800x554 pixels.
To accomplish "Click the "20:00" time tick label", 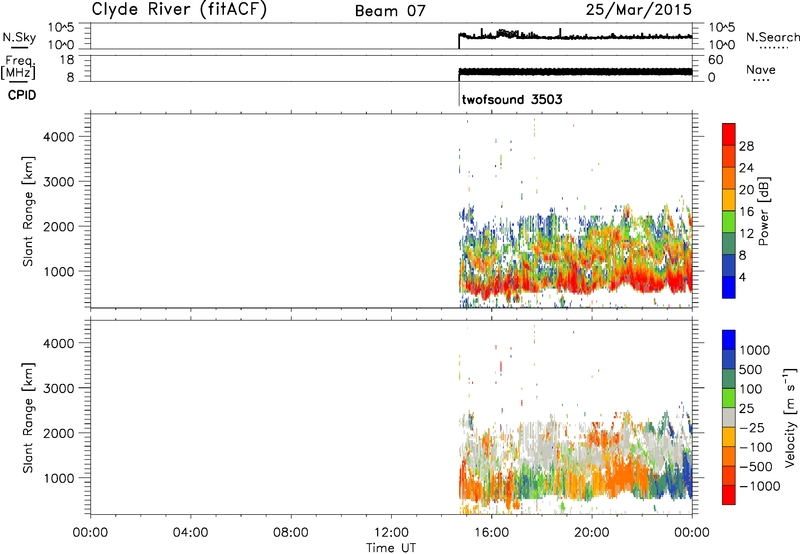I will 591,533.
